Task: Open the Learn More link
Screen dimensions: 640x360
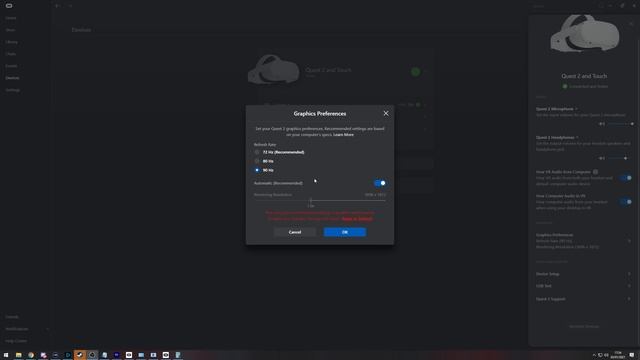Action: 343,135
